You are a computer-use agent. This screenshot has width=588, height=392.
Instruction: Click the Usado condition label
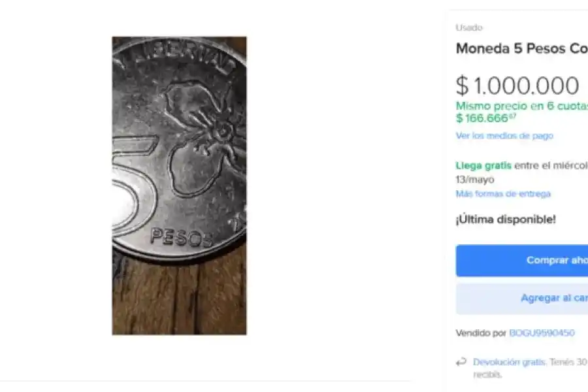469,28
